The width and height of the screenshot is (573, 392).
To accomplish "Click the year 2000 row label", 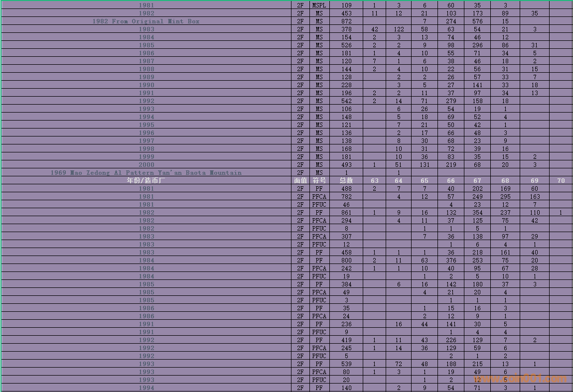I will (x=146, y=165).
